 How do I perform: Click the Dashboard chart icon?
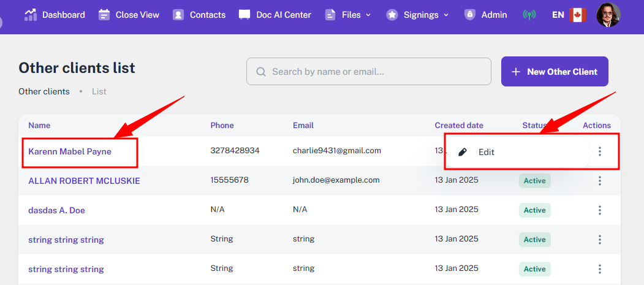click(30, 15)
